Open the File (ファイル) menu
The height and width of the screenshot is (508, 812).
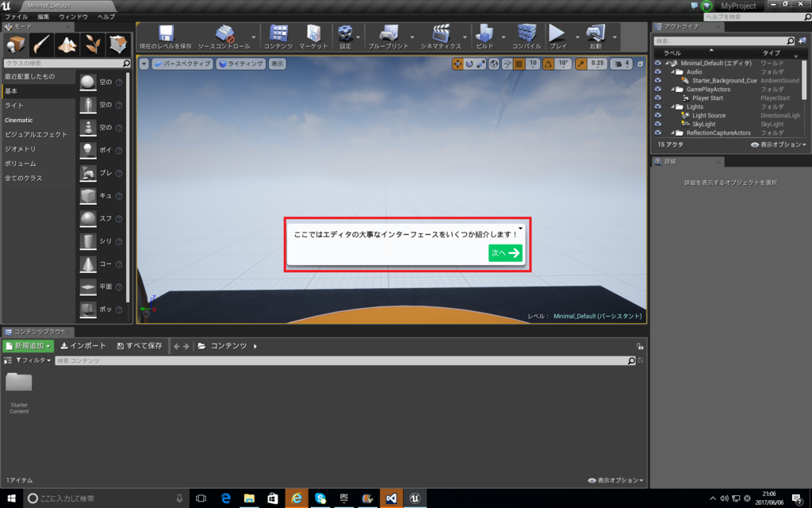tap(16, 17)
